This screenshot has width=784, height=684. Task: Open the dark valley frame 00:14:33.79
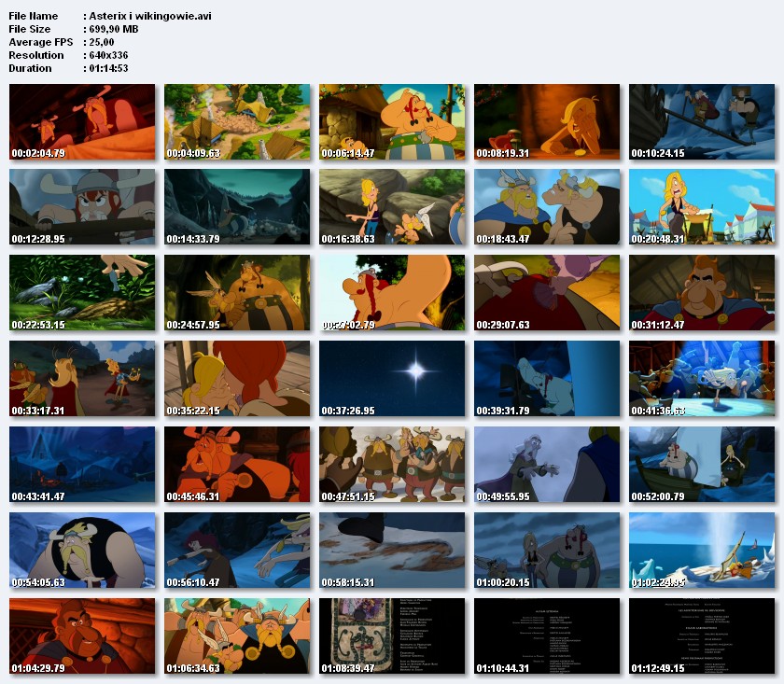click(237, 207)
